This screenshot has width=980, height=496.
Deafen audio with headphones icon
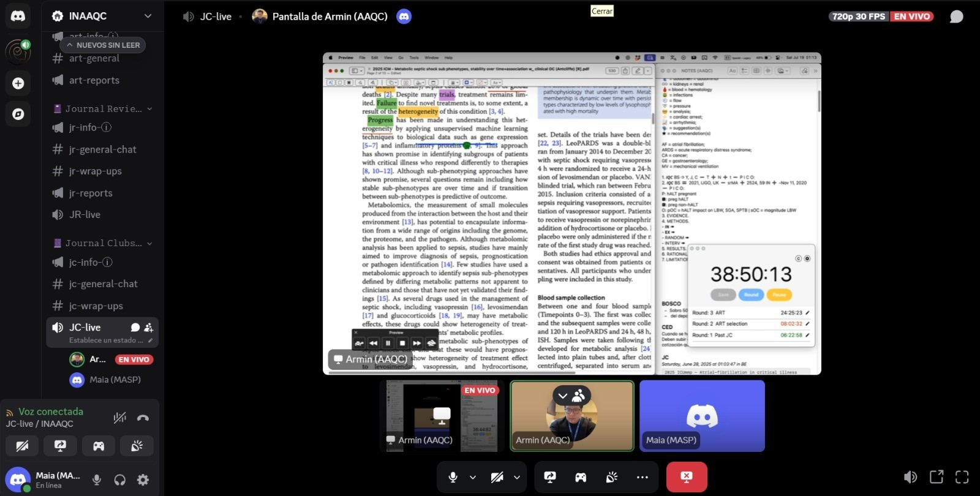coord(119,480)
